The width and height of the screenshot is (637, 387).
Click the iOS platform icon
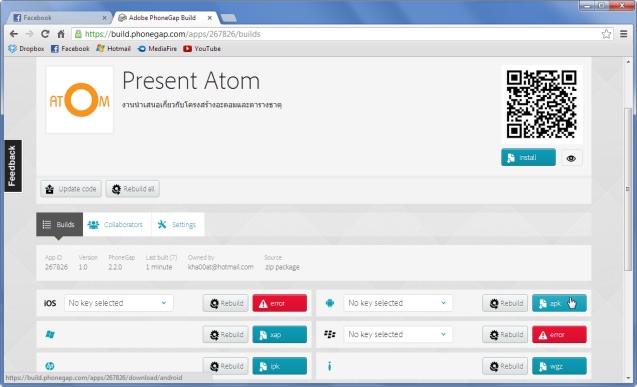coord(50,303)
